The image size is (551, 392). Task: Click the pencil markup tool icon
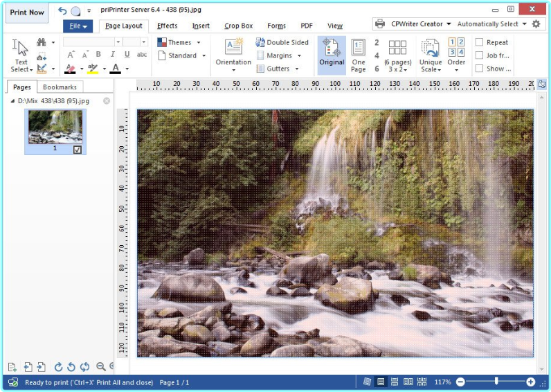(x=42, y=69)
